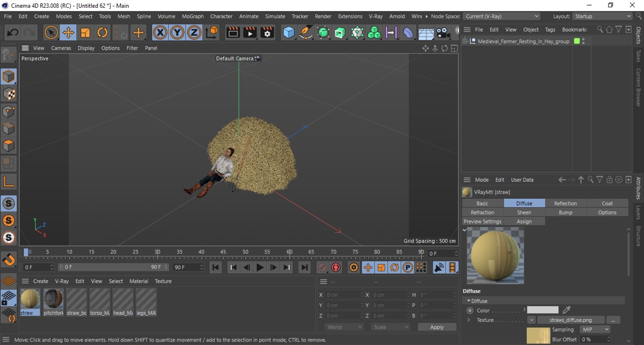This screenshot has height=345, width=644.
Task: Switch to the Bump tab
Action: click(x=566, y=212)
